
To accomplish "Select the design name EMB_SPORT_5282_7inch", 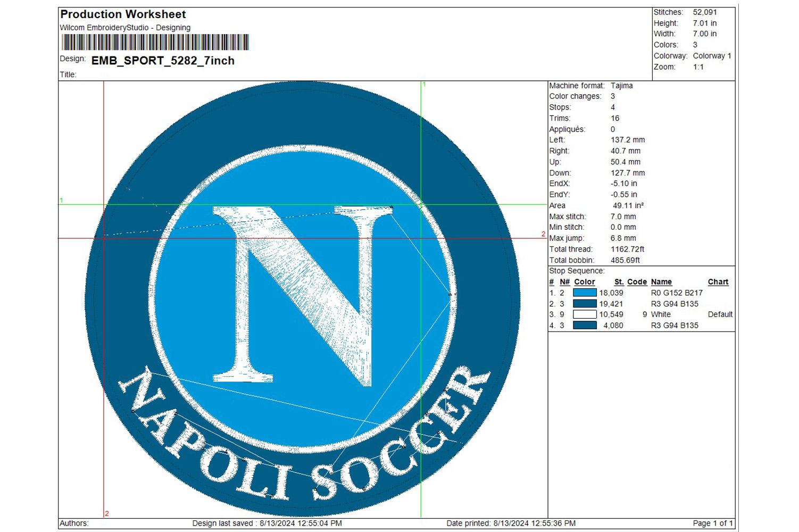I will [x=163, y=61].
